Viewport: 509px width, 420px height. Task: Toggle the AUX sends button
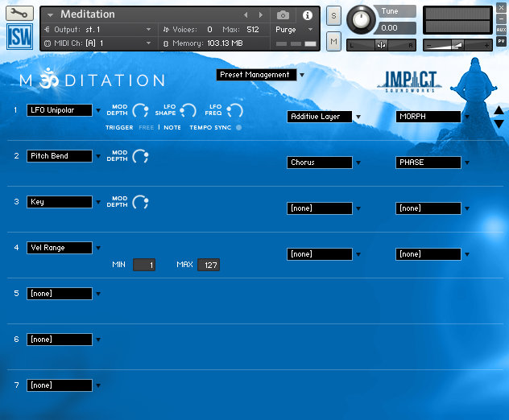(x=501, y=30)
